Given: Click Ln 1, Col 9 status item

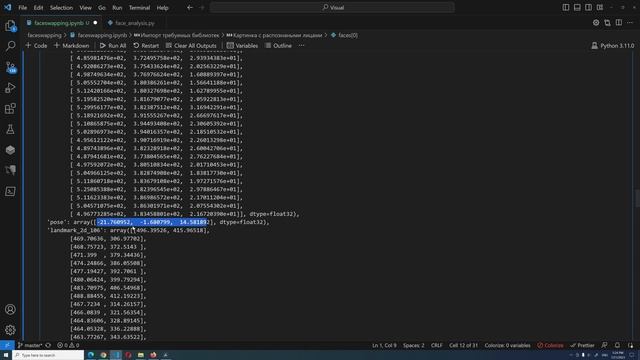Looking at the screenshot, I should (x=384, y=345).
